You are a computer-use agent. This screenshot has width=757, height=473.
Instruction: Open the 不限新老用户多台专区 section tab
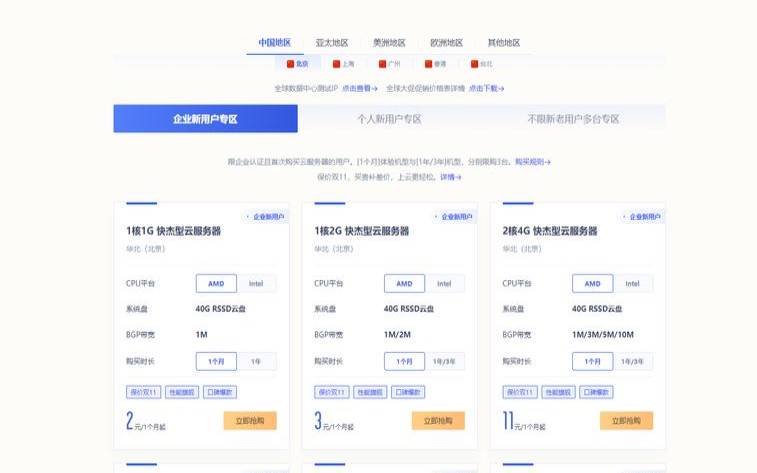(573, 119)
